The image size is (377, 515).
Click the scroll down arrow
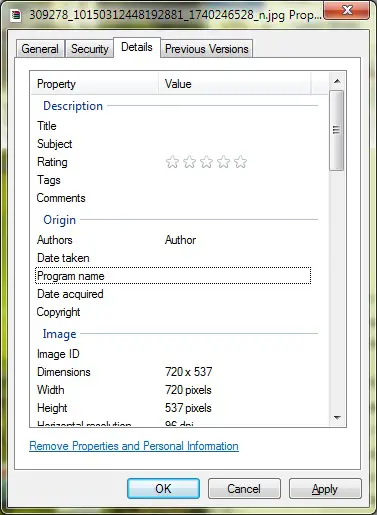tap(337, 417)
